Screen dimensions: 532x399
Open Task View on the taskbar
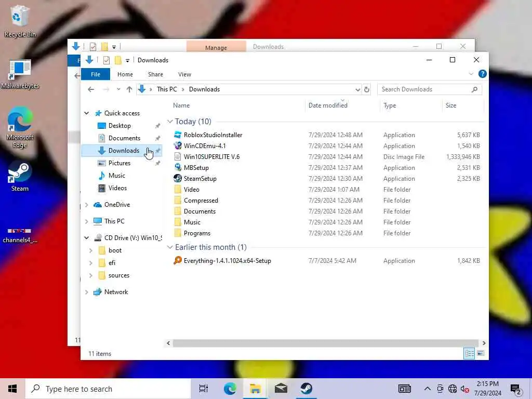tap(203, 389)
